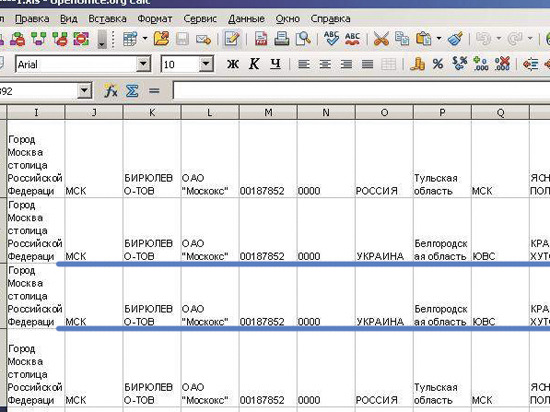Screen dimensions: 550x412
Task: Align cell text left
Action: point(304,64)
